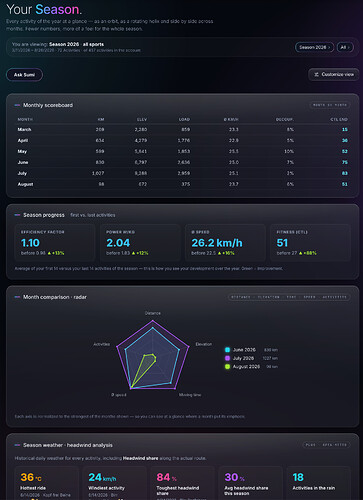363x500 pixels.
Task: Select the April row in scoreboard
Action: coord(182,140)
